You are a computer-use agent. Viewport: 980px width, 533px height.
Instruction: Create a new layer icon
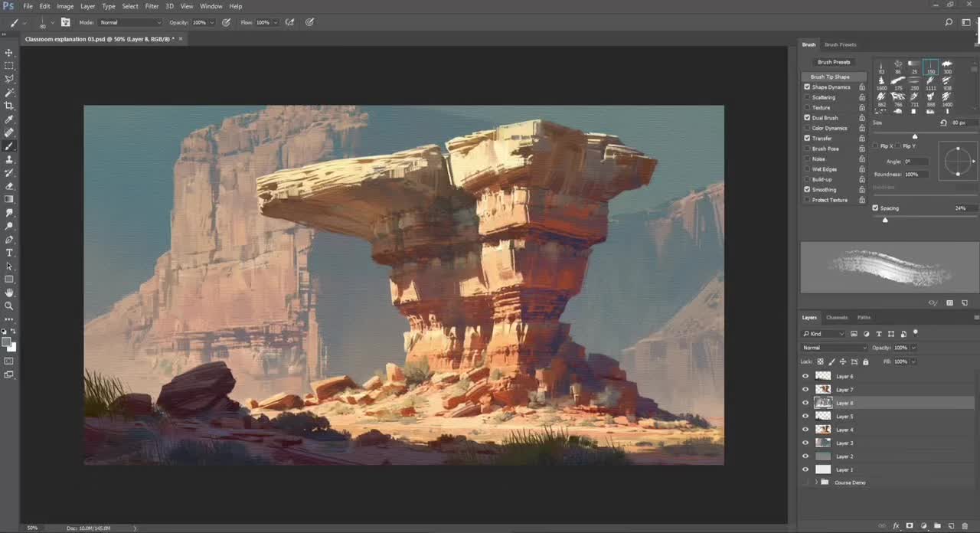pos(951,526)
